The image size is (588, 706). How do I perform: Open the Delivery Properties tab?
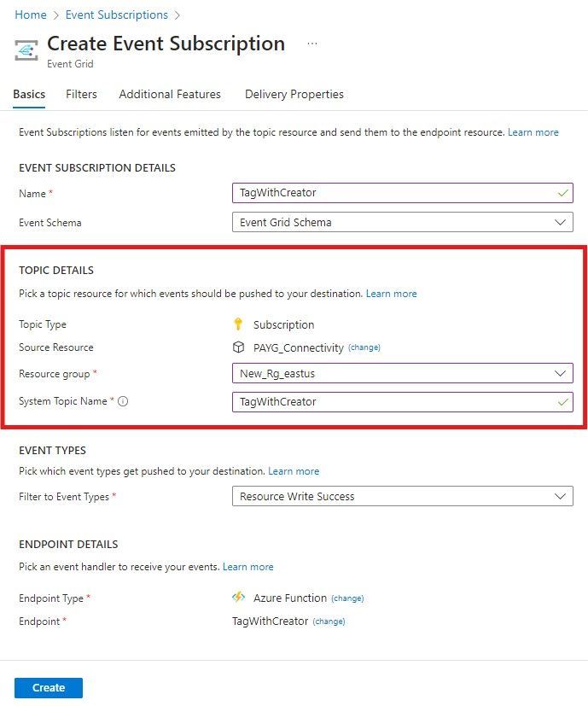[294, 94]
